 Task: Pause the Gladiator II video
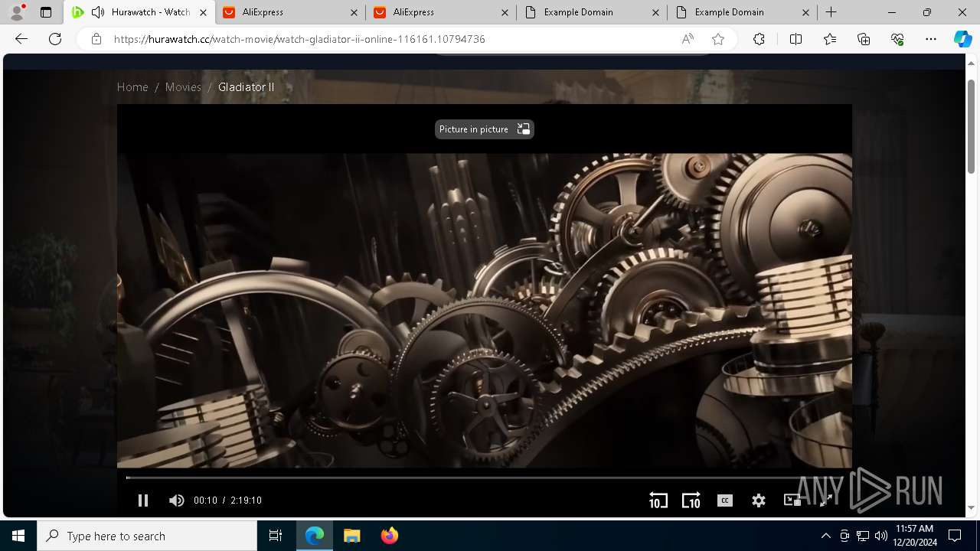click(143, 500)
